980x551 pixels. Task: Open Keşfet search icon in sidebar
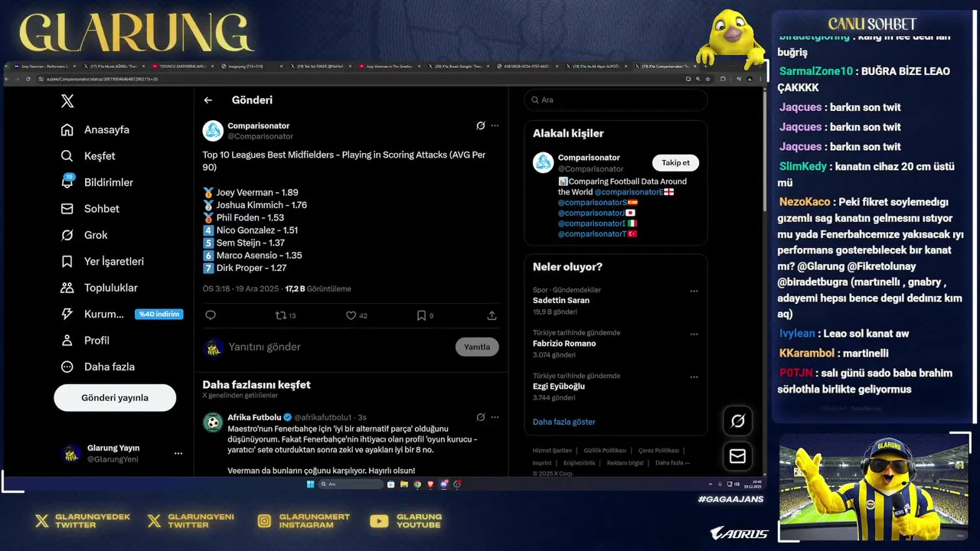pyautogui.click(x=67, y=156)
